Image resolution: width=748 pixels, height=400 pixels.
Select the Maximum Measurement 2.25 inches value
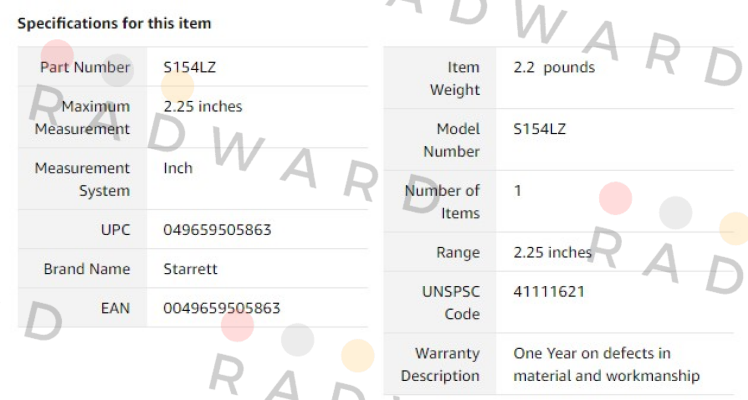tap(203, 106)
